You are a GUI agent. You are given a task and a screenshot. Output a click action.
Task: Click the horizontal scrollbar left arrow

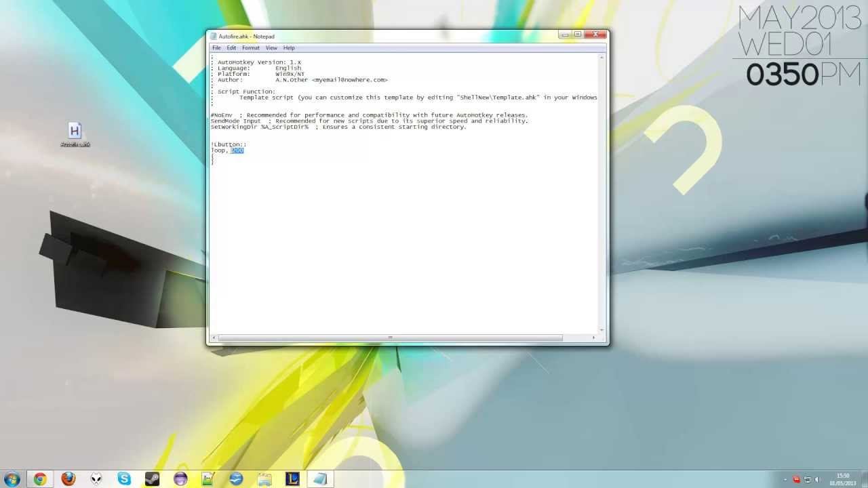click(214, 338)
